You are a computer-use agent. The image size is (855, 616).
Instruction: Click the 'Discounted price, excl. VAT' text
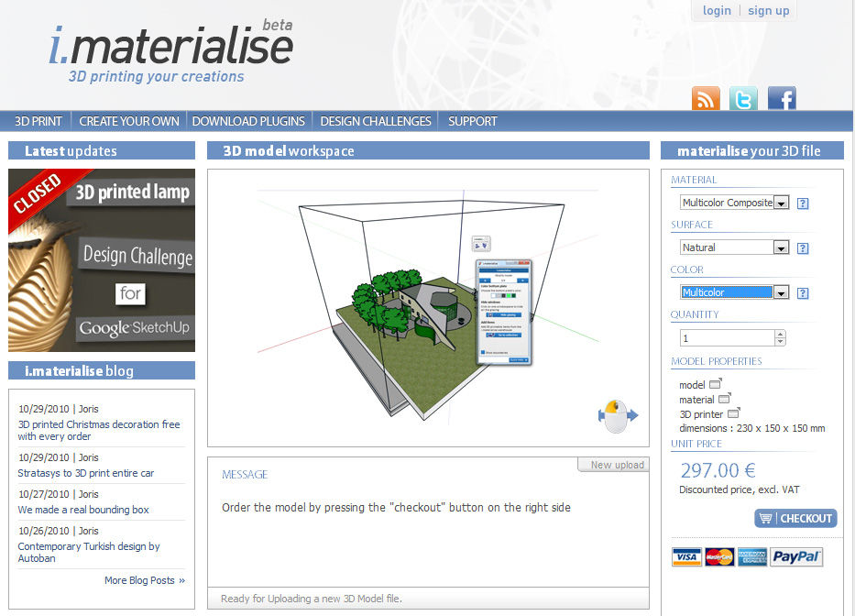(x=739, y=489)
